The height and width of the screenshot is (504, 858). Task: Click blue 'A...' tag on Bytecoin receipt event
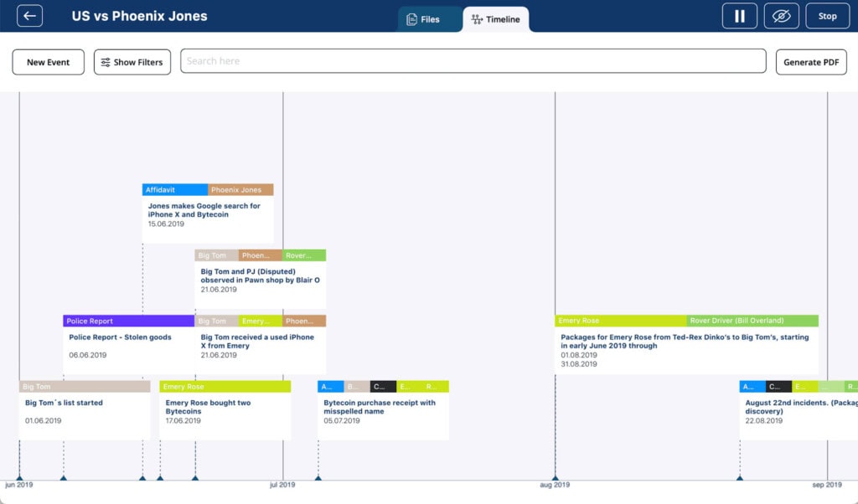pos(330,387)
